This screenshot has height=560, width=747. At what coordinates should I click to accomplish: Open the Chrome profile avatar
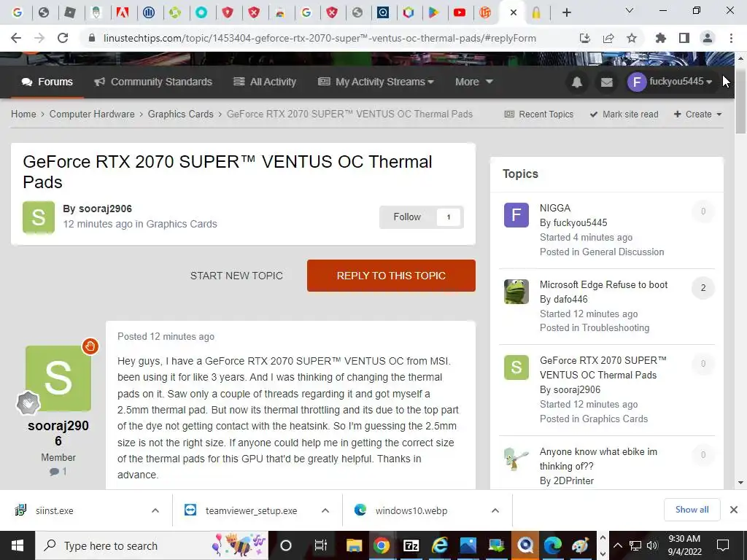tap(708, 38)
